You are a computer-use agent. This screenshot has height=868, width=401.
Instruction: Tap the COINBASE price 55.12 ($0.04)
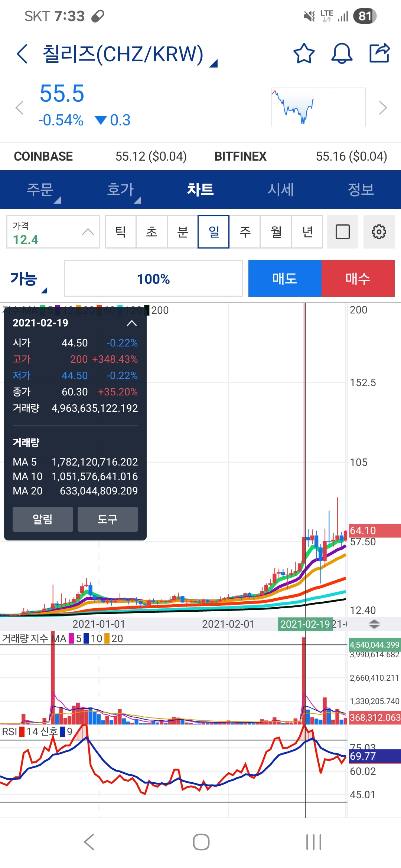151,156
